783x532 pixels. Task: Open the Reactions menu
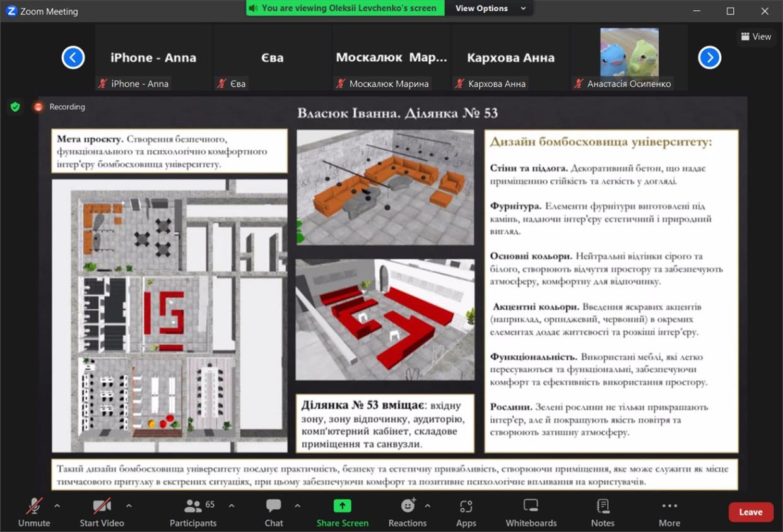pos(408,512)
